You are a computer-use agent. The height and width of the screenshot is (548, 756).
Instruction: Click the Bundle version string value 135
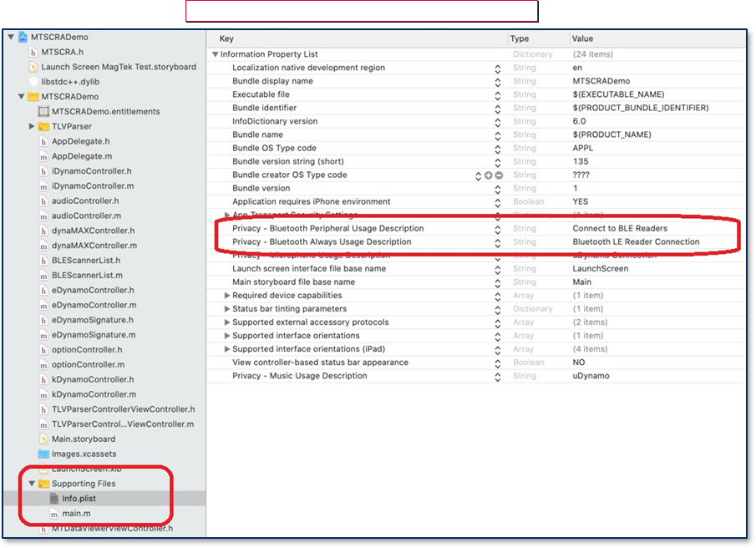pyautogui.click(x=581, y=161)
